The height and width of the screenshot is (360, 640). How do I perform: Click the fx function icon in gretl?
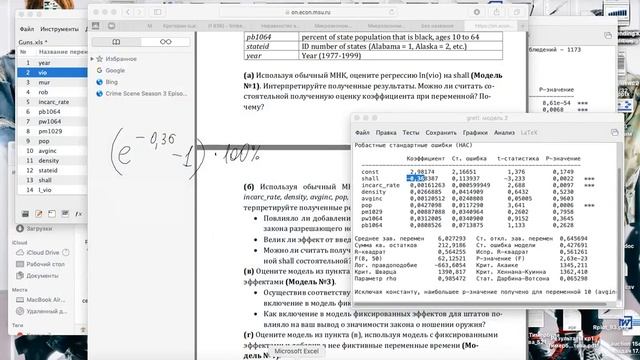coord(78,213)
